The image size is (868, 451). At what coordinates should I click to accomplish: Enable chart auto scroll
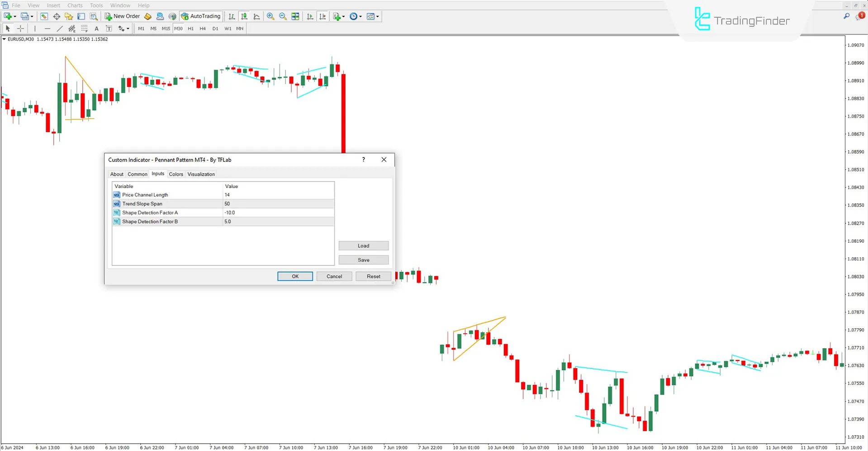pos(310,16)
